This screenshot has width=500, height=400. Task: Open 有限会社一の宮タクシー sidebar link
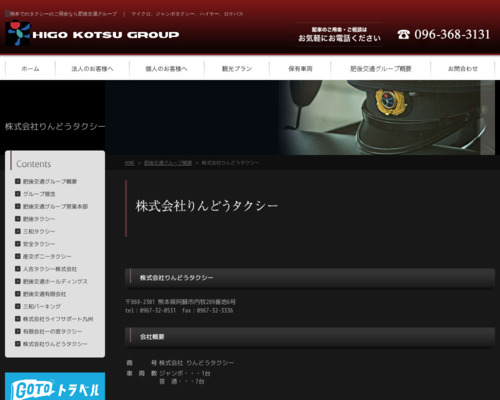tap(52, 331)
